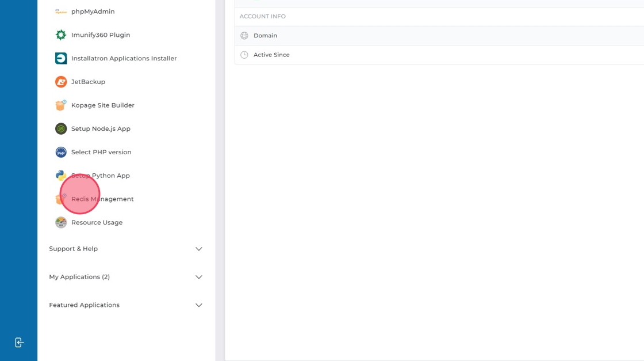The image size is (644, 361).
Task: Expand the Support & Help section chevron
Action: [199, 249]
